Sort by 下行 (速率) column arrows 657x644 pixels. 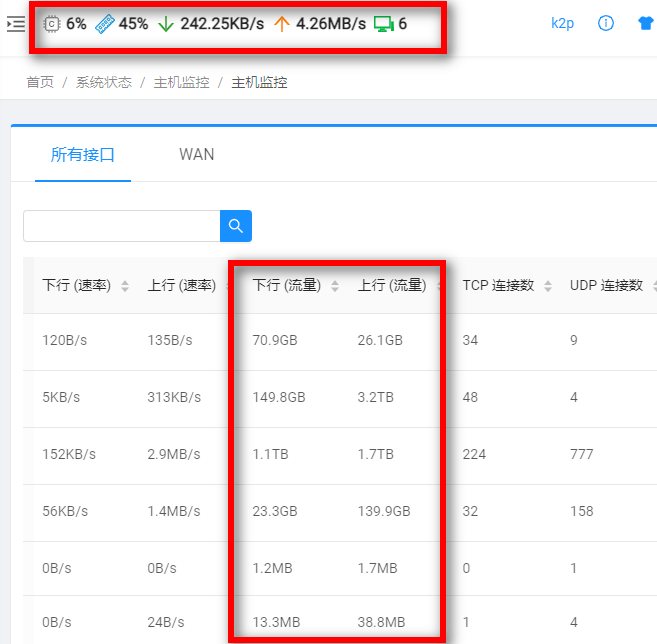pyautogui.click(x=125, y=286)
